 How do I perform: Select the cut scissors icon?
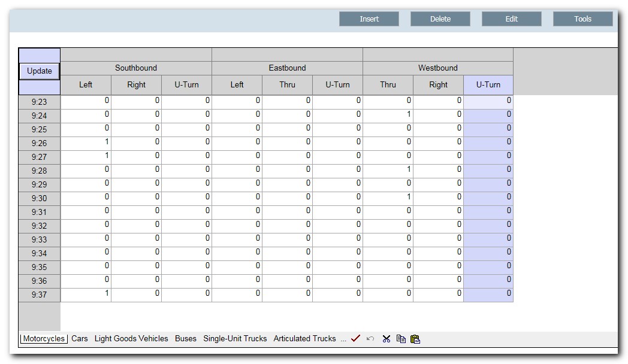pos(387,338)
